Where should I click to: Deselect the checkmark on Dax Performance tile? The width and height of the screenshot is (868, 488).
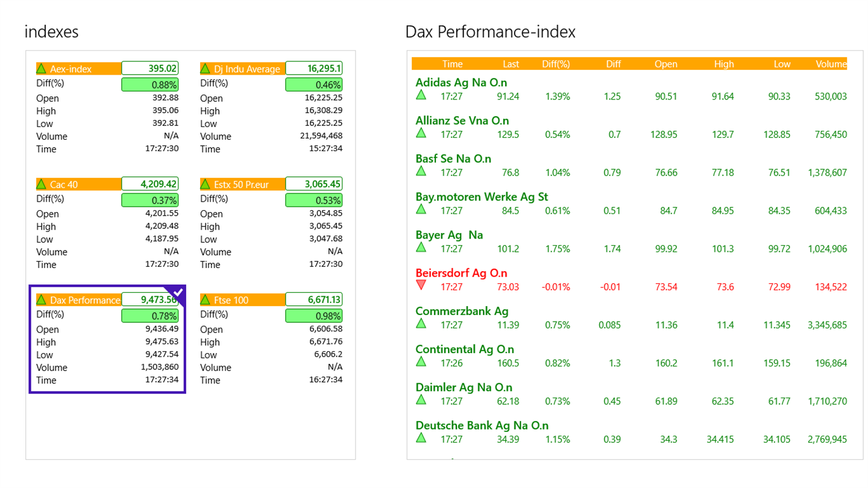click(177, 293)
